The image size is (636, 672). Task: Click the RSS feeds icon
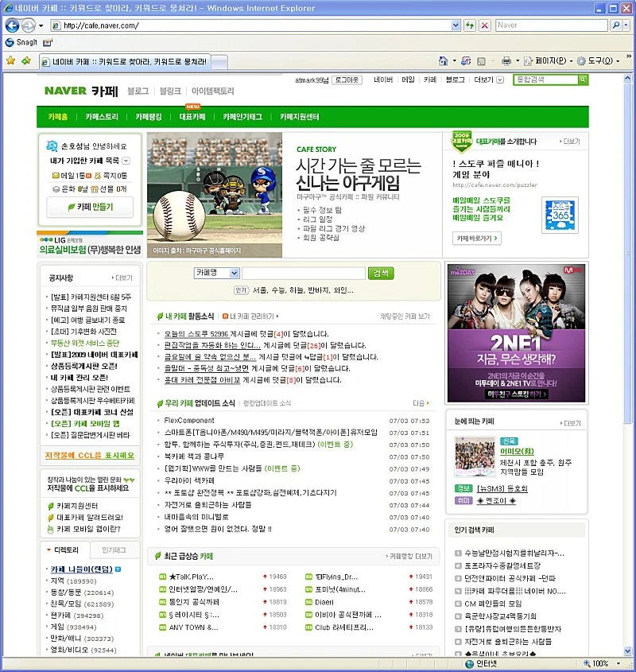point(481,61)
